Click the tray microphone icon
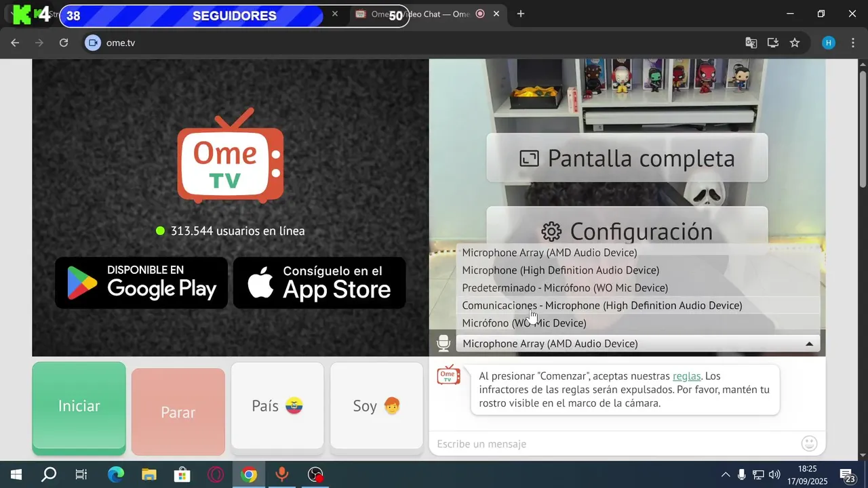The image size is (868, 488). (742, 475)
